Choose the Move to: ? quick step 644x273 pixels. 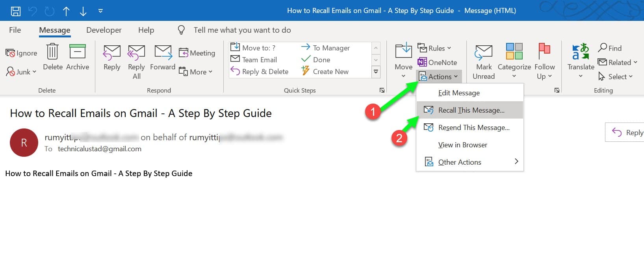[x=253, y=48]
